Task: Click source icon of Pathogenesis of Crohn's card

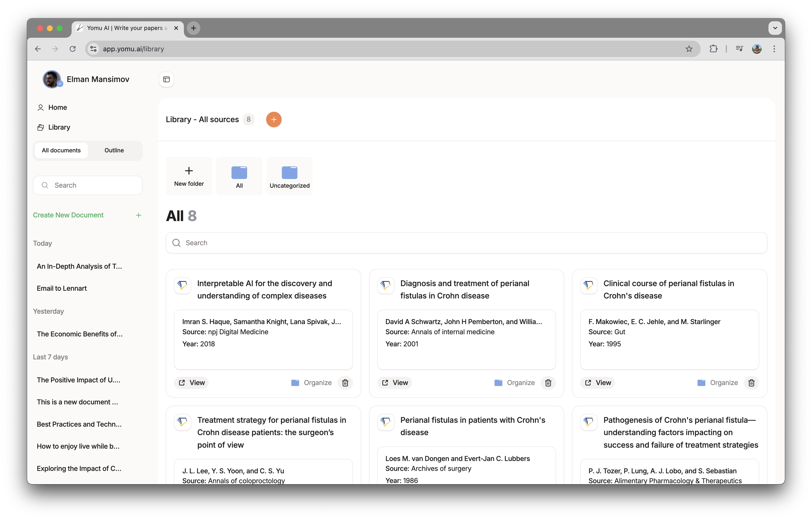Action: click(x=589, y=422)
